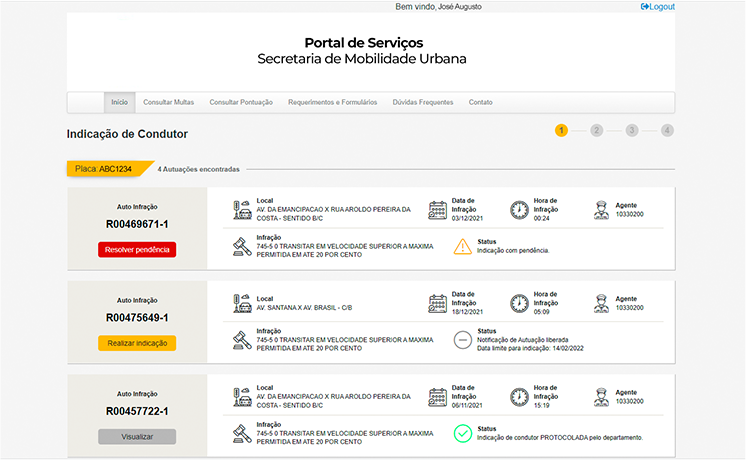This screenshot has width=746, height=461.
Task: Click the address 'AV. SANTANA X AV. BRASIL - C/B'
Action: click(304, 308)
